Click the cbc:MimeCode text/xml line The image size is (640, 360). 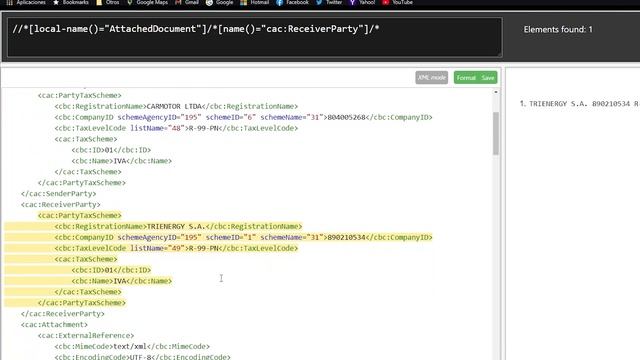[x=132, y=346]
